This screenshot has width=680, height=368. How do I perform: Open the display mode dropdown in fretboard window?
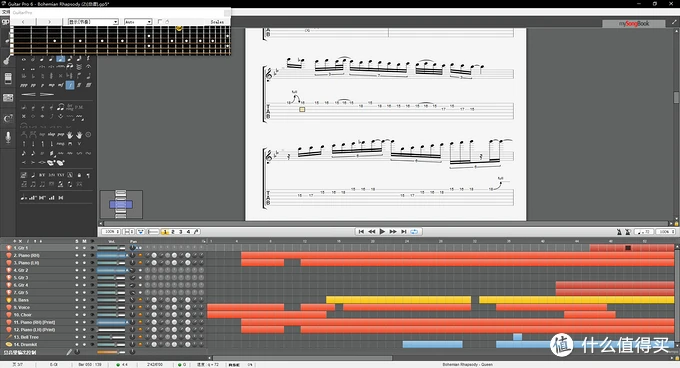coord(93,22)
